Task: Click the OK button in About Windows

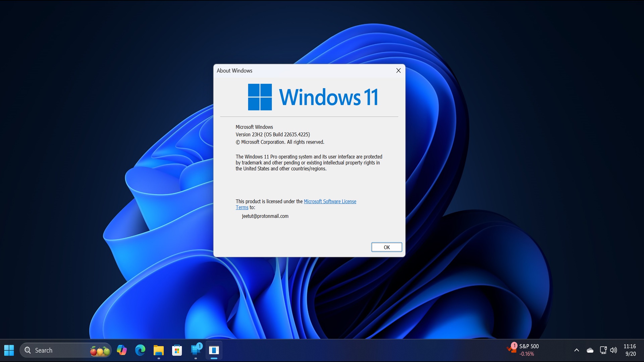Action: (x=386, y=247)
